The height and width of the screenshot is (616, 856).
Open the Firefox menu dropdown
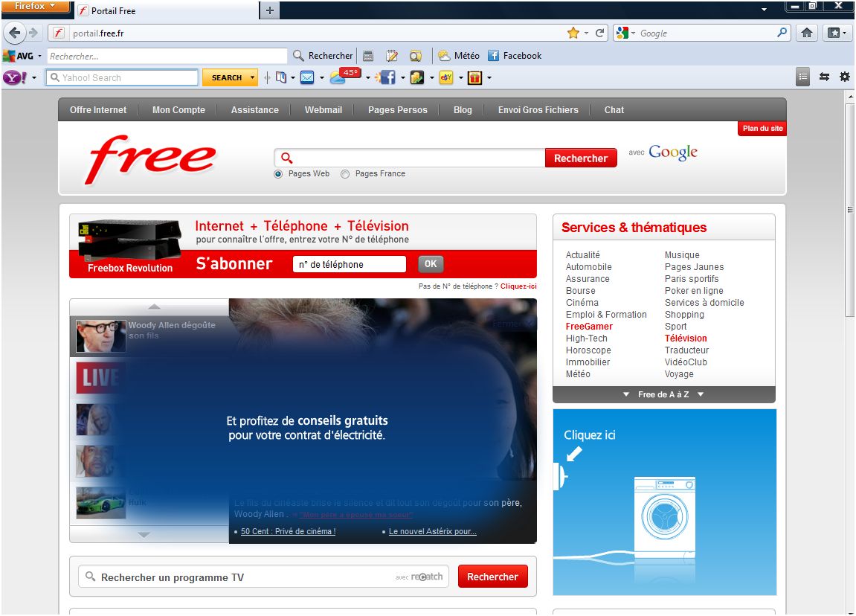(35, 6)
